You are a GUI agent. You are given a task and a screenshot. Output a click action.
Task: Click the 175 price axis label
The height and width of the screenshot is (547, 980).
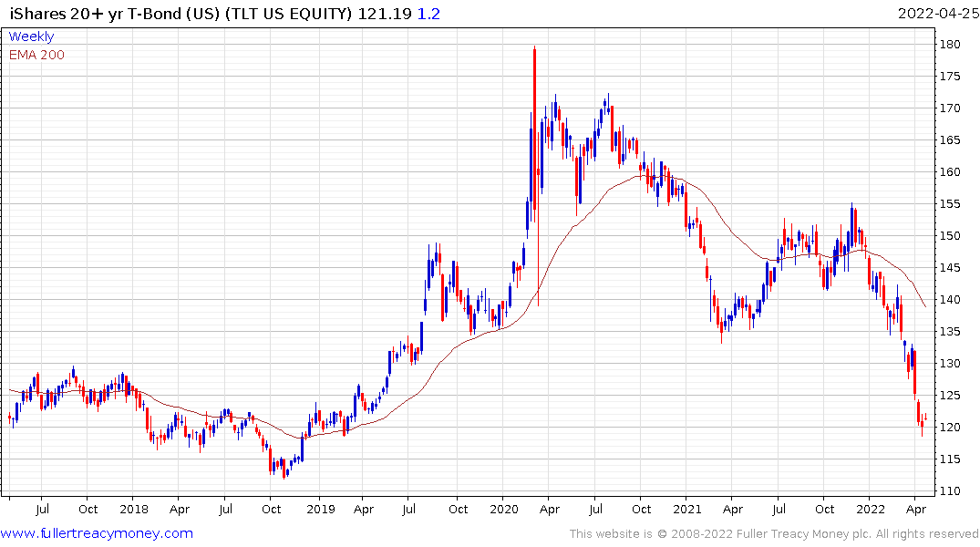point(950,77)
